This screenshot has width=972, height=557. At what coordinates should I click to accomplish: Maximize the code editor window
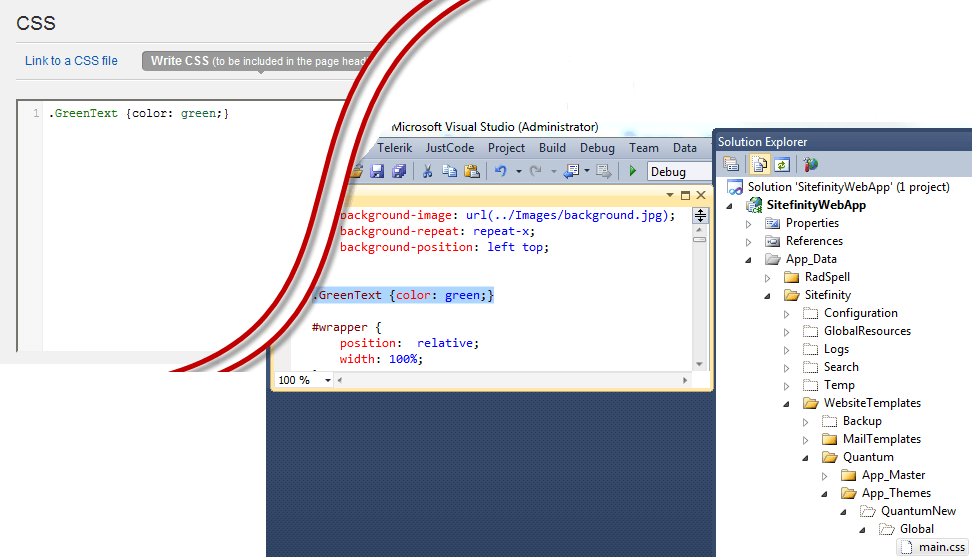tap(685, 195)
